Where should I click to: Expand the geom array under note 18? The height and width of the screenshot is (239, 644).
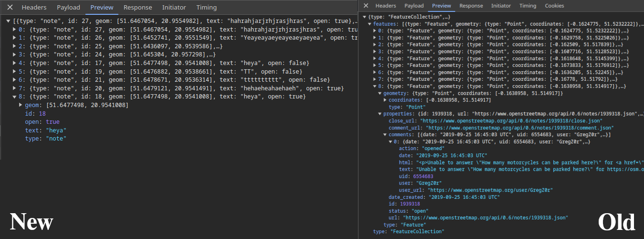point(21,105)
